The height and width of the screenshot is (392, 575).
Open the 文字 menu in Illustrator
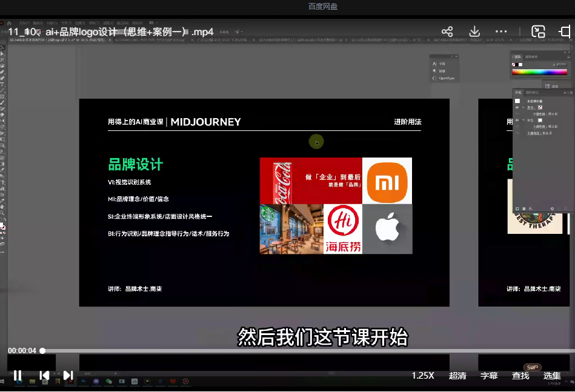click(x=67, y=23)
